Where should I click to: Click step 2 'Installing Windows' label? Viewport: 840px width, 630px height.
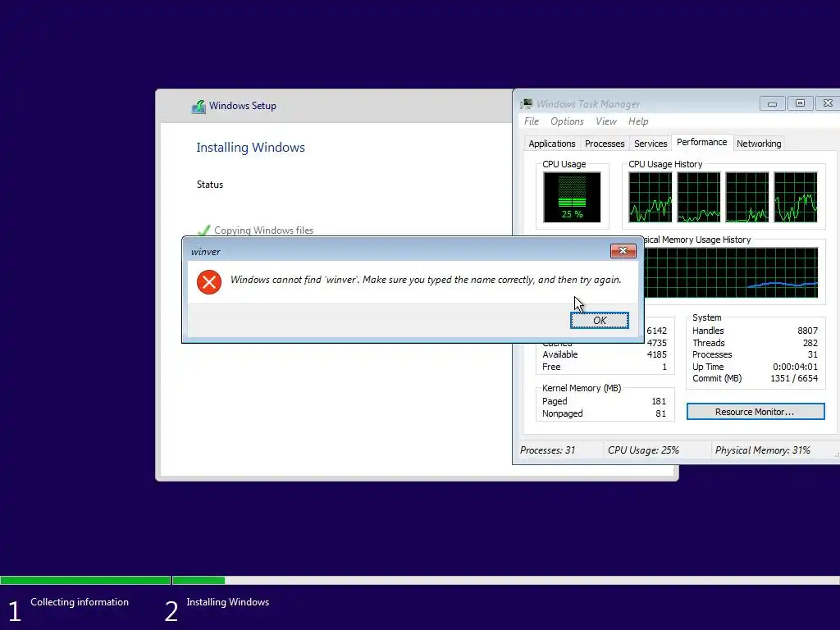pos(228,602)
